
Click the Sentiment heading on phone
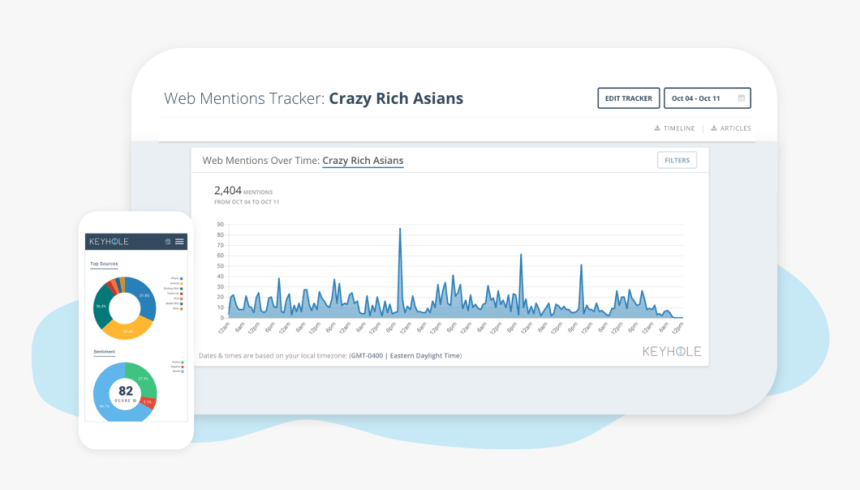click(x=104, y=352)
